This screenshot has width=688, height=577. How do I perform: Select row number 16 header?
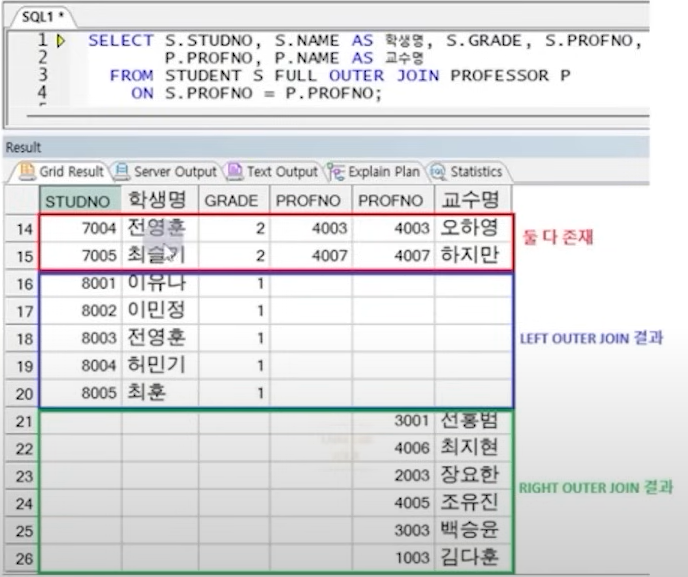pos(22,284)
